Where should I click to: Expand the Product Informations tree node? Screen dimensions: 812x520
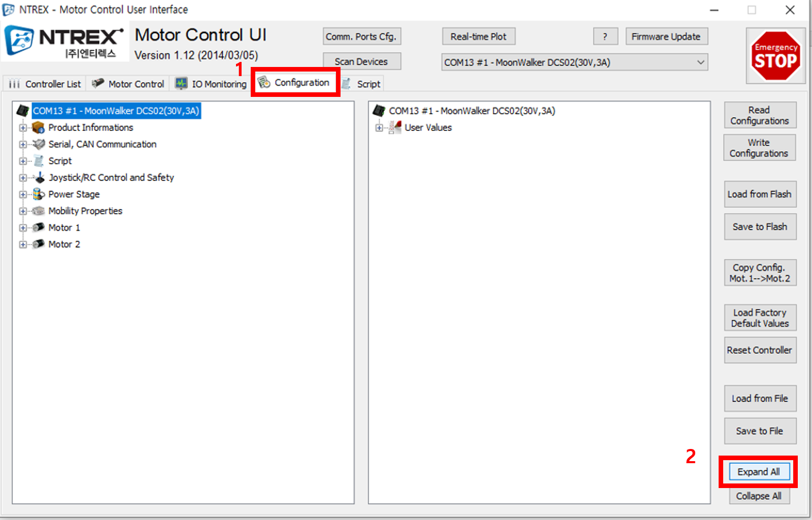(x=23, y=128)
